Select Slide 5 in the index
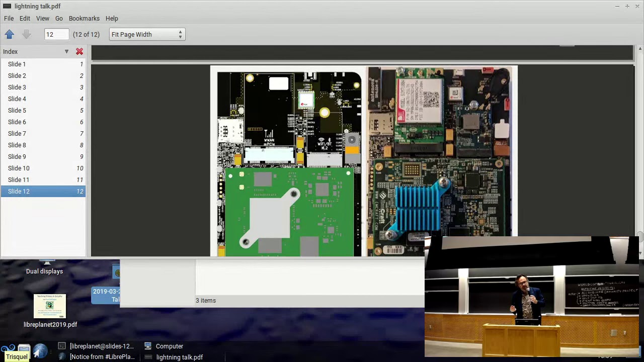644x362 pixels. pos(43,111)
